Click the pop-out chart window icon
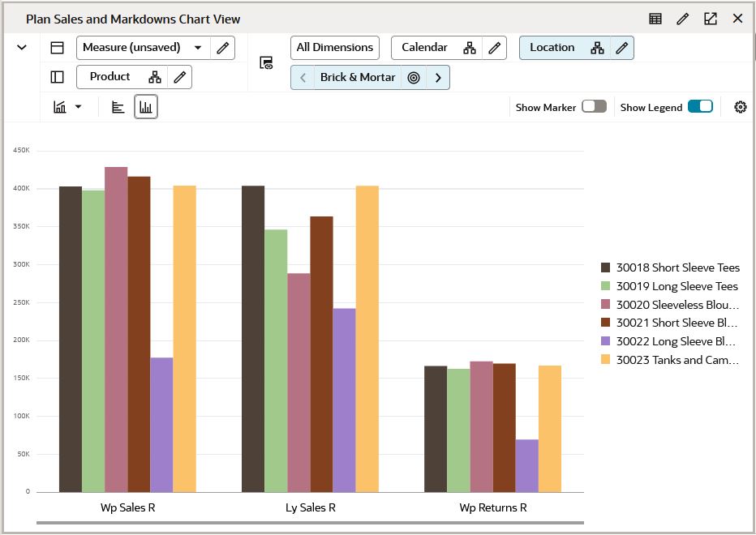 click(710, 19)
